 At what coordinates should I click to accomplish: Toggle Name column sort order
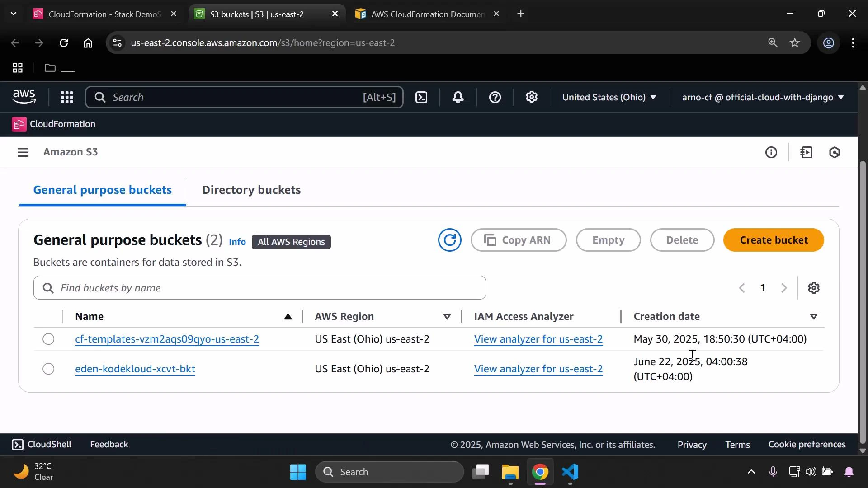[x=288, y=316]
